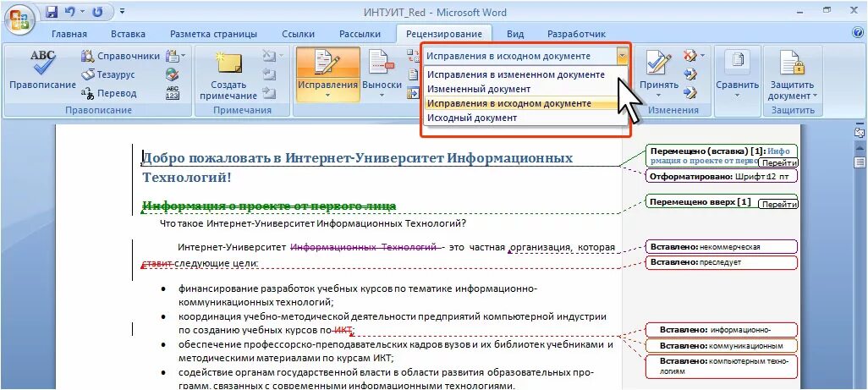Click the struck-through heading Информация о проекте
The height and width of the screenshot is (390, 868).
pyautogui.click(x=269, y=206)
